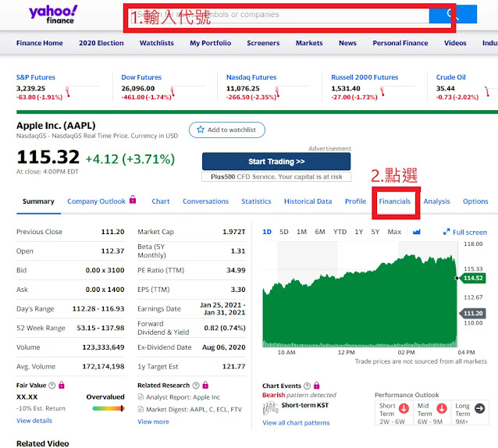
Task: Open the View more research link
Action: (x=153, y=421)
